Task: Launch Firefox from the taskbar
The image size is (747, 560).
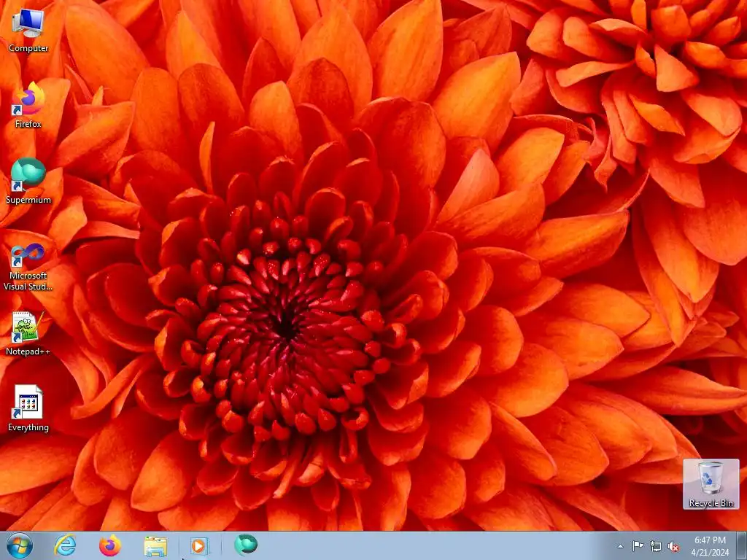Action: coord(110,545)
